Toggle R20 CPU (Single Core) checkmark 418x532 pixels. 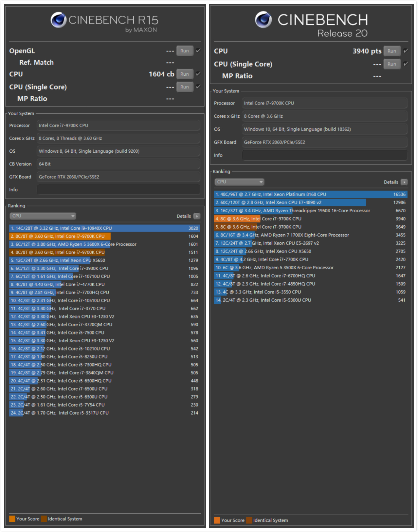[406, 64]
